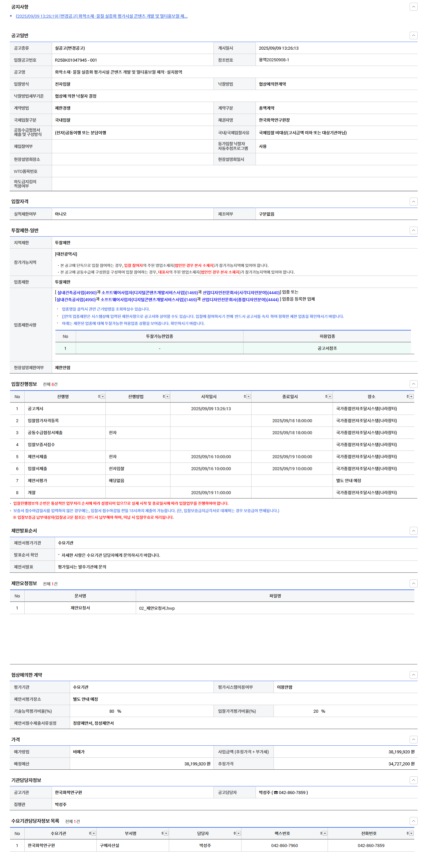The image size is (426, 868).
Task: Download the 02_제안요청서.hwp file
Action: click(157, 608)
